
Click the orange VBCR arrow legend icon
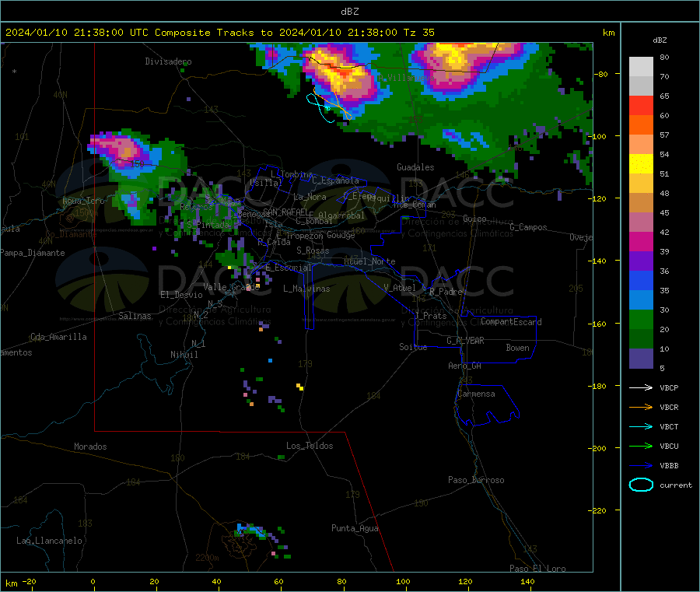point(641,407)
